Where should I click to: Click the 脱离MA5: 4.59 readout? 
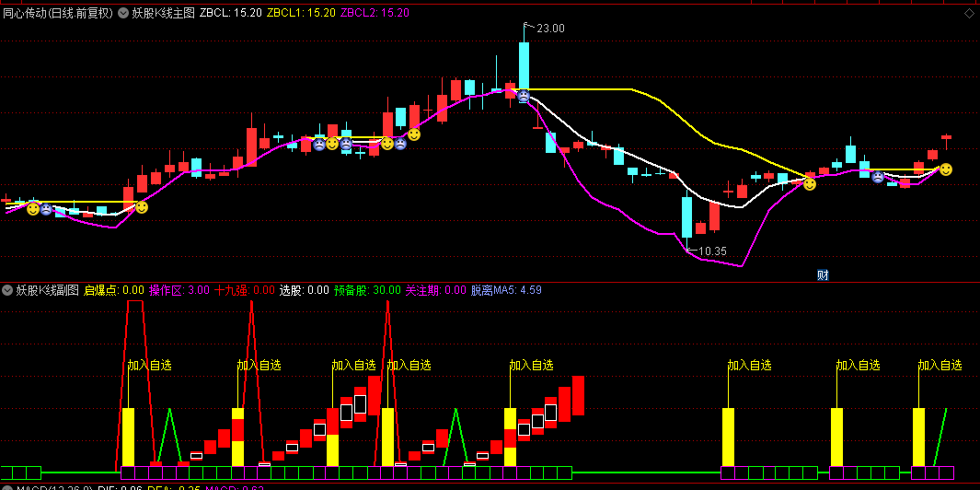click(x=506, y=290)
